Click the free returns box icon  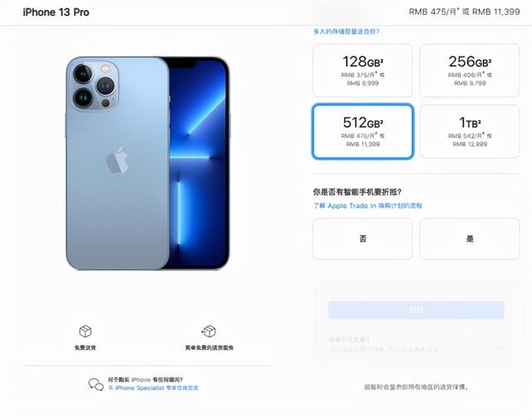point(209,331)
